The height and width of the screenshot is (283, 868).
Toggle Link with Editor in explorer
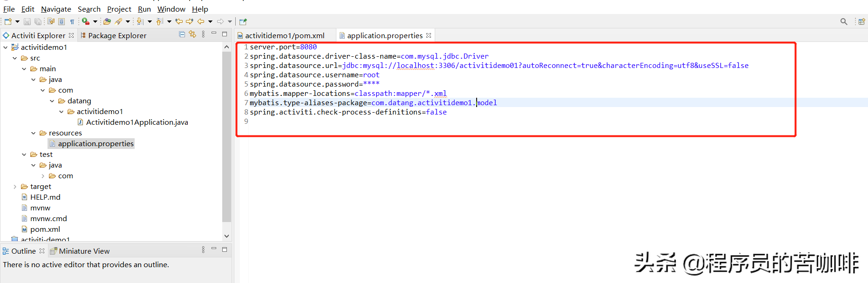click(192, 34)
